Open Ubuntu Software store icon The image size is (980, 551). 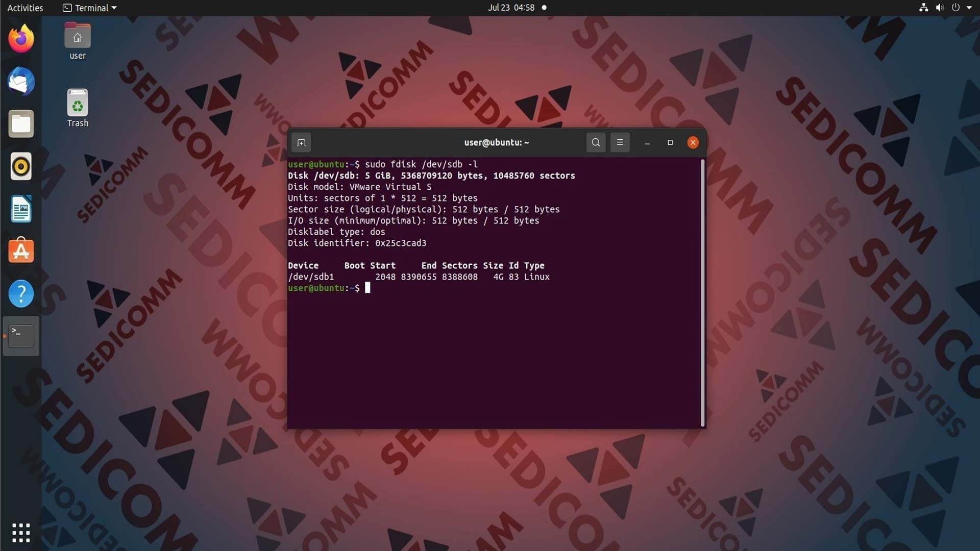[x=21, y=251]
